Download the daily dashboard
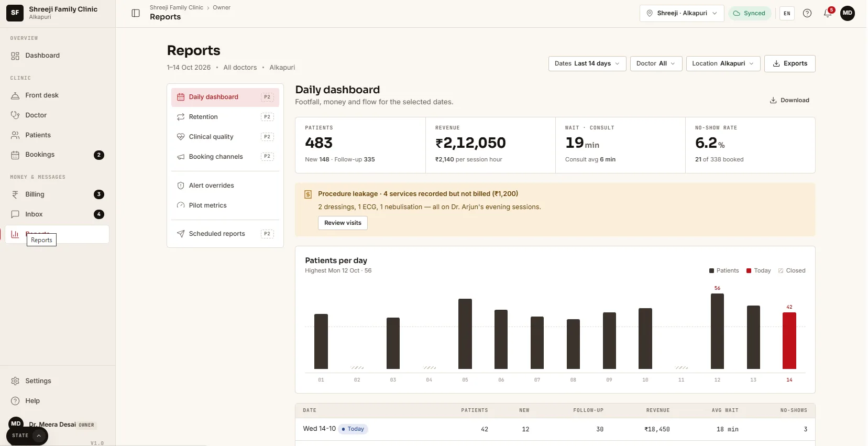The width and height of the screenshot is (868, 446). point(789,100)
